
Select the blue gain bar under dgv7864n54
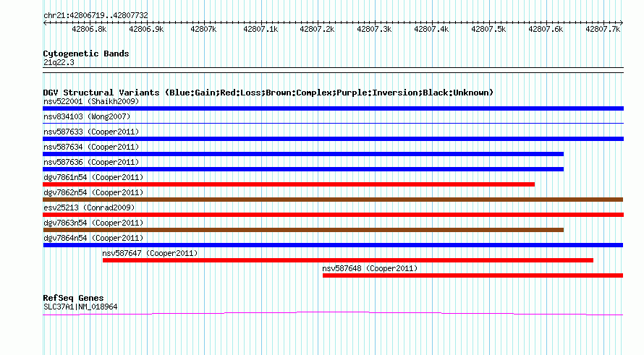point(333,245)
